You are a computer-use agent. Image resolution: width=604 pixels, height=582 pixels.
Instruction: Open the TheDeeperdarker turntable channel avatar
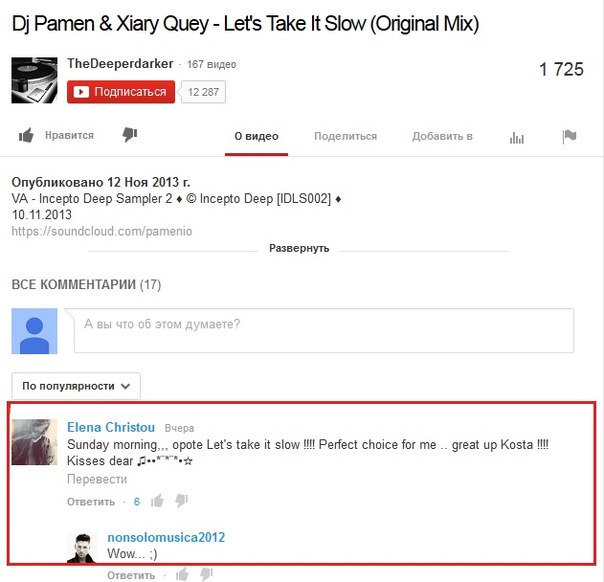34,80
